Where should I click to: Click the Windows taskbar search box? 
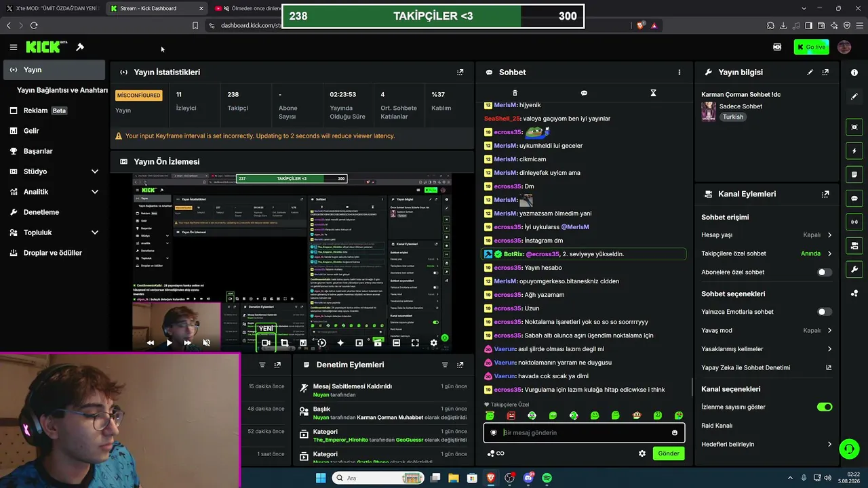tap(378, 478)
